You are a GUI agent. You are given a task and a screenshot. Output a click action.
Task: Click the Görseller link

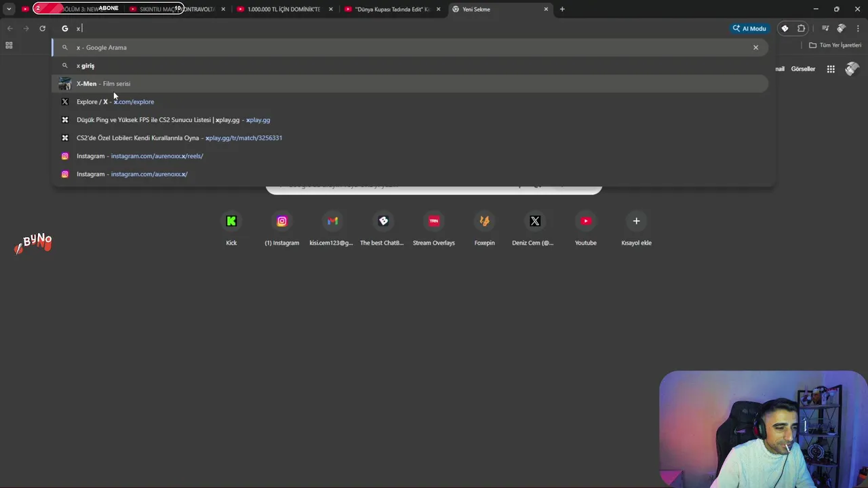803,68
